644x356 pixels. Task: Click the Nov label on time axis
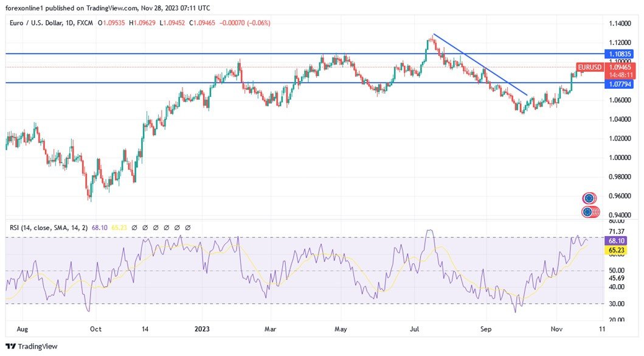tap(556, 329)
